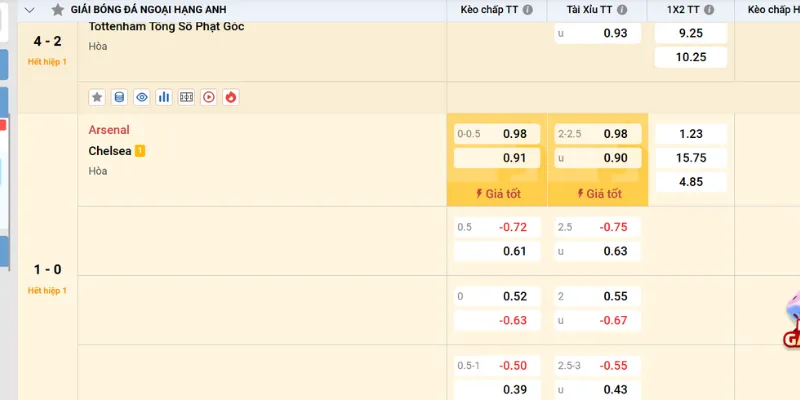Click the Giải Bóng Đá Ngoại Hạng Anh title
Screen dimensions: 800x400
click(148, 10)
